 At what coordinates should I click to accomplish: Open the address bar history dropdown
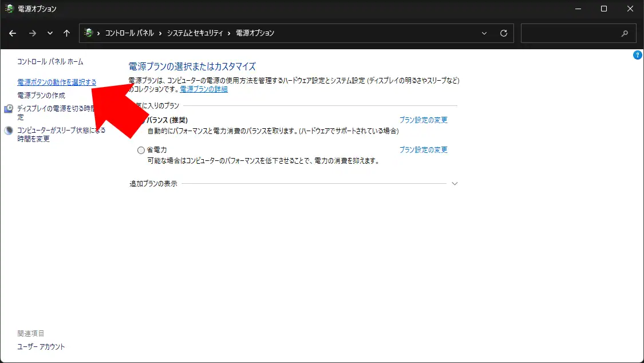point(484,33)
